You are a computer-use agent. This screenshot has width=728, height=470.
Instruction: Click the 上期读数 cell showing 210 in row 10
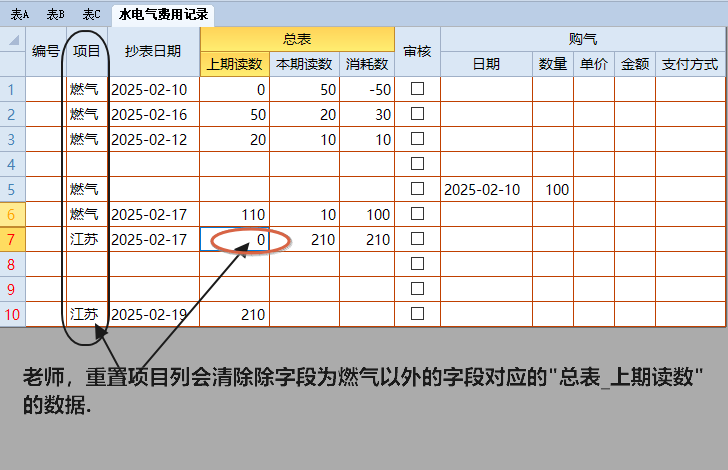234,314
